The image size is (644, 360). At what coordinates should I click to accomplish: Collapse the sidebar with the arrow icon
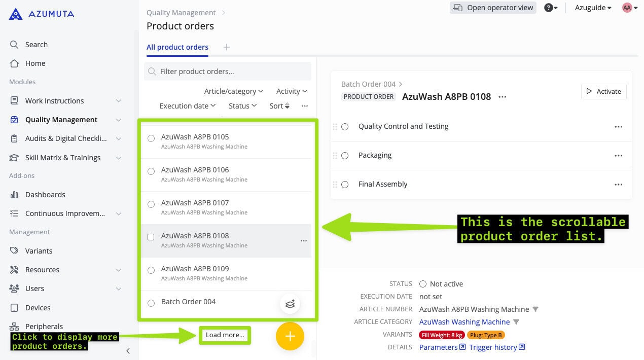[x=128, y=351]
